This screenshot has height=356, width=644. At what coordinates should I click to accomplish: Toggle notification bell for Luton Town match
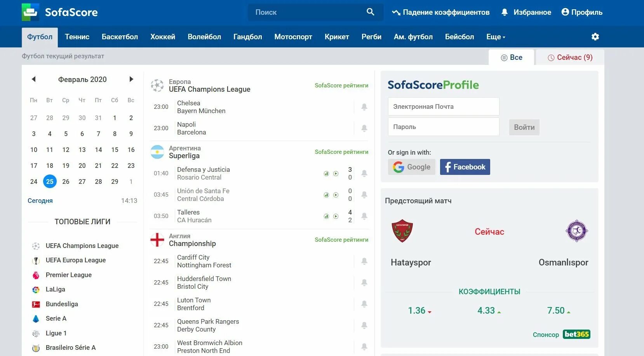click(x=364, y=304)
